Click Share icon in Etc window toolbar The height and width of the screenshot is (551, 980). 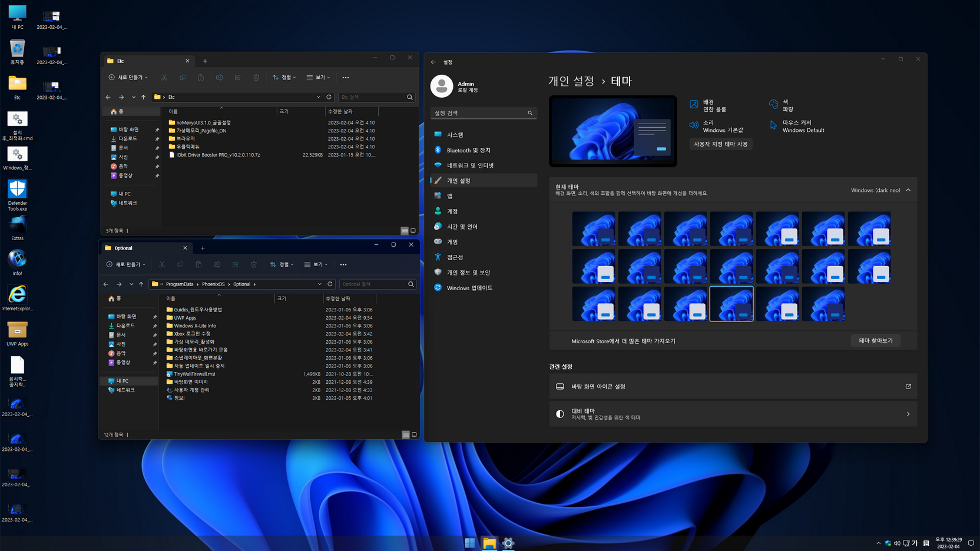click(x=237, y=77)
